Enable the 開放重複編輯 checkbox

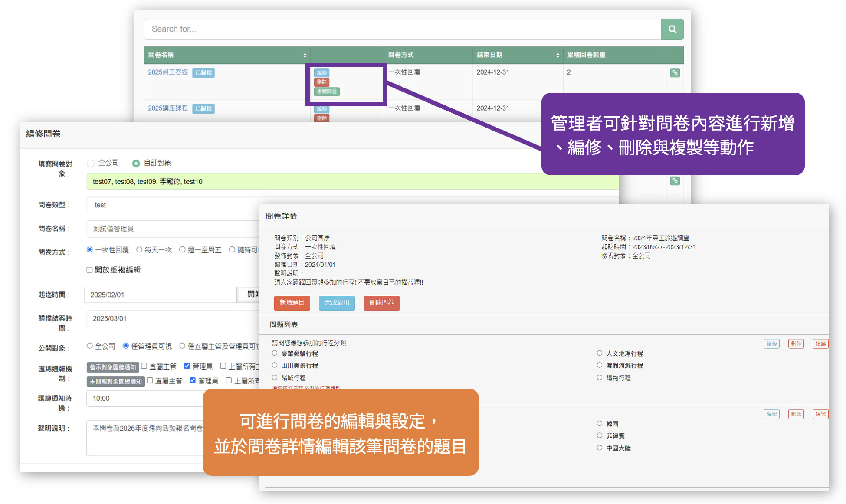pyautogui.click(x=89, y=270)
